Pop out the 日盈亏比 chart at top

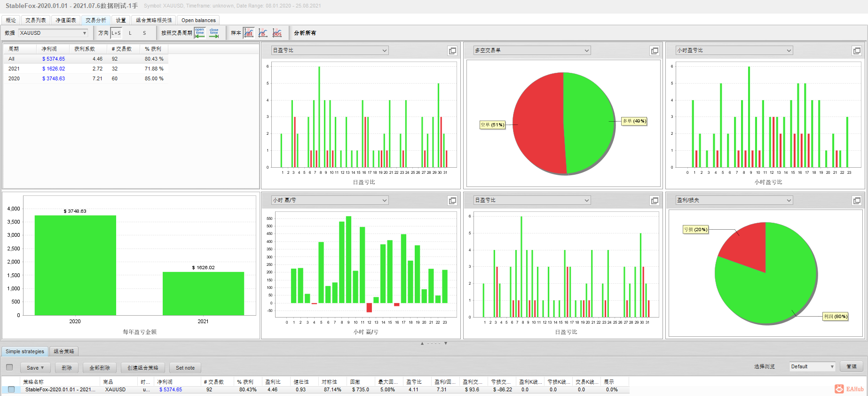(x=452, y=51)
